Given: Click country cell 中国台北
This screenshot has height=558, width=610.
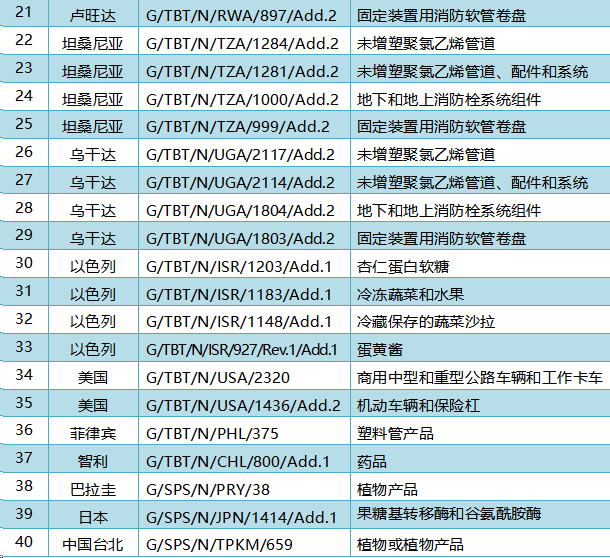Looking at the screenshot, I should pyautogui.click(x=93, y=542).
